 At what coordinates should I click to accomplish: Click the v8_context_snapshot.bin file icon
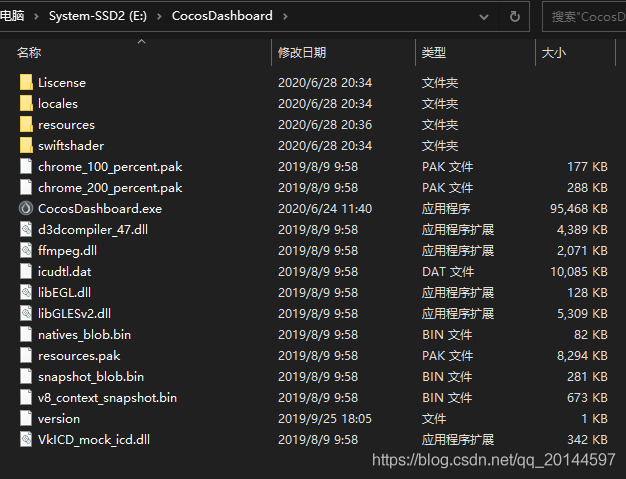pos(26,398)
